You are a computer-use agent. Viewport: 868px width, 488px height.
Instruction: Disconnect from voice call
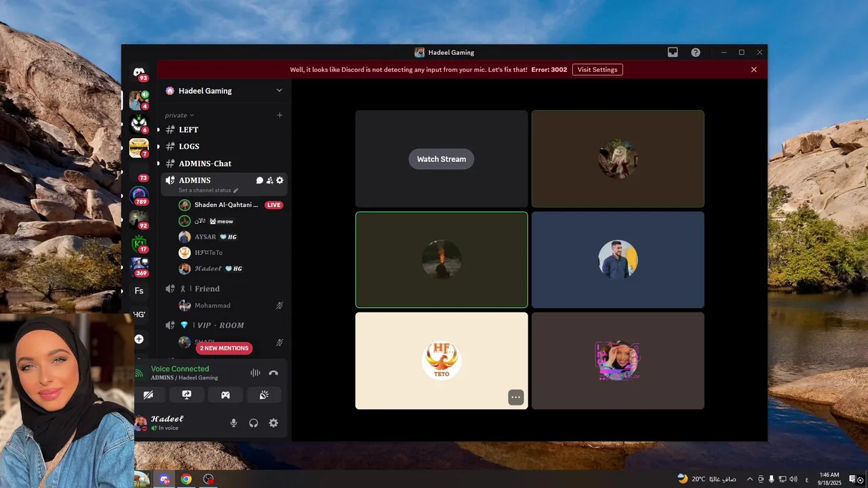[273, 373]
